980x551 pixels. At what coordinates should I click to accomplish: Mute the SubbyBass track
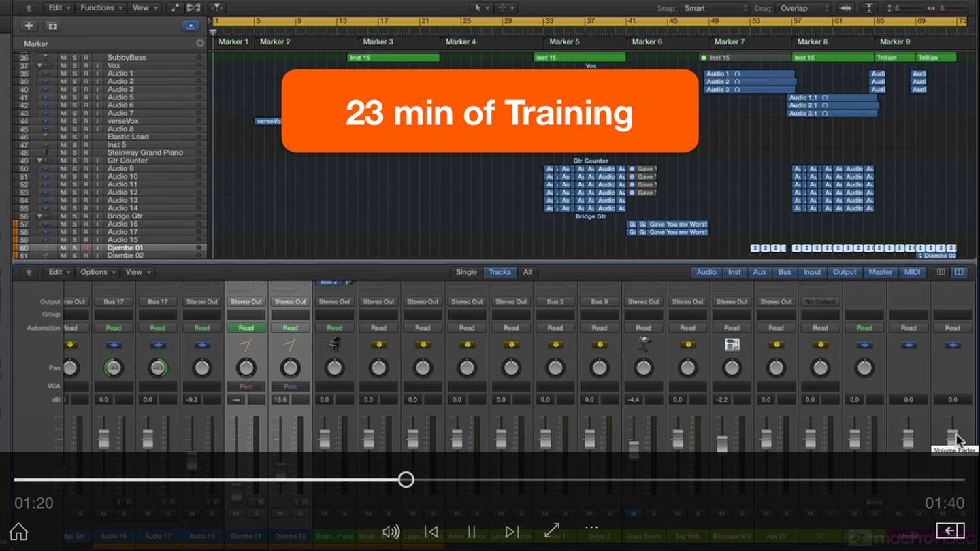pos(63,58)
